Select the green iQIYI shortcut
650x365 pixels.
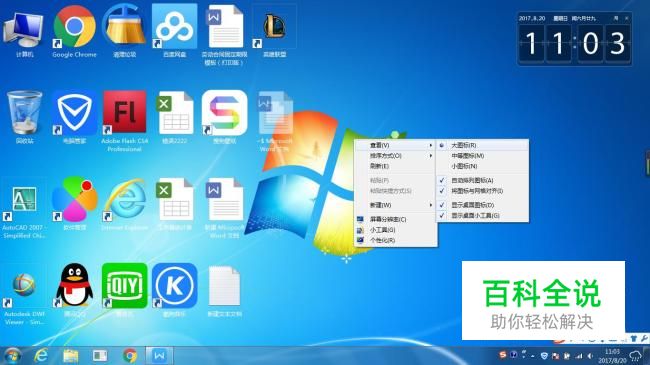[124, 291]
